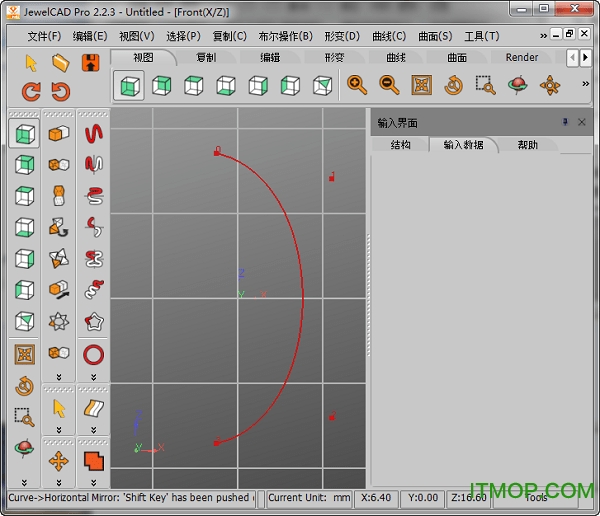
Task: Click the fit-all view icon in top toolbar
Action: [421, 85]
